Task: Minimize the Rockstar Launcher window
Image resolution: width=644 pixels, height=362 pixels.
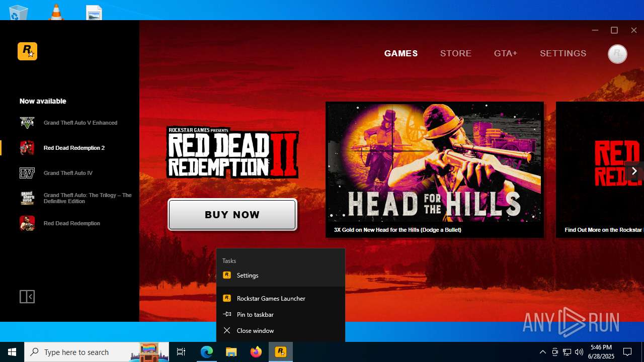Action: tap(595, 30)
